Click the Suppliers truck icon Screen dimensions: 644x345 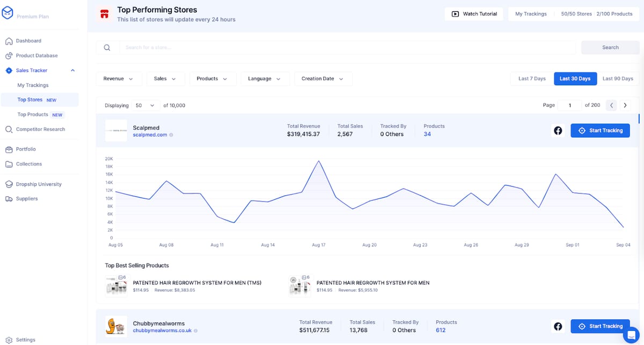pos(9,199)
